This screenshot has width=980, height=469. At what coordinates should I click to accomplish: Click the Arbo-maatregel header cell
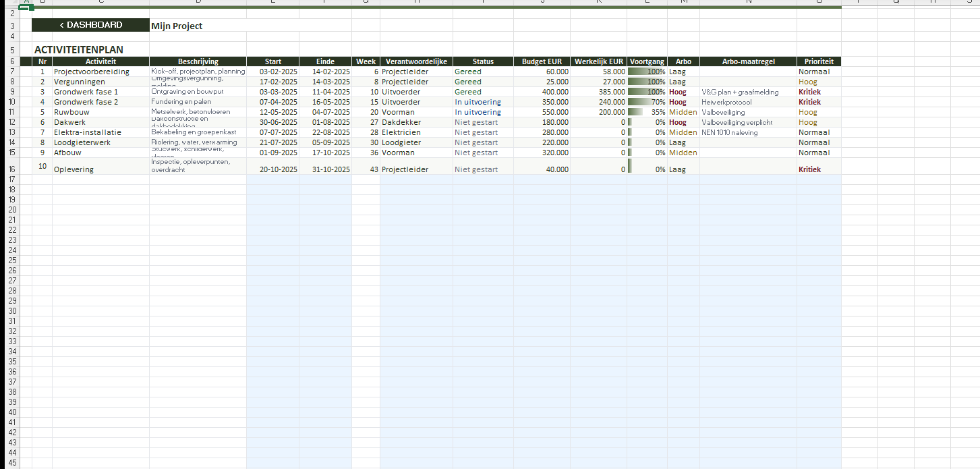(x=748, y=61)
